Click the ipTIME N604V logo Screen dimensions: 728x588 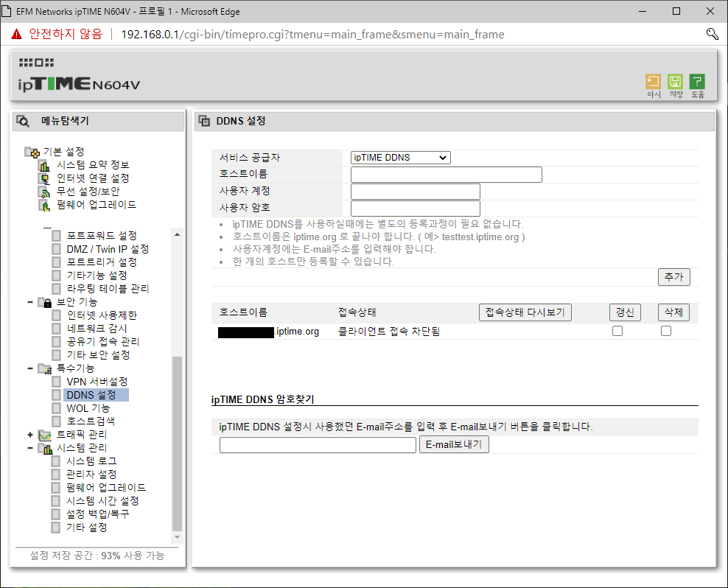click(x=79, y=83)
